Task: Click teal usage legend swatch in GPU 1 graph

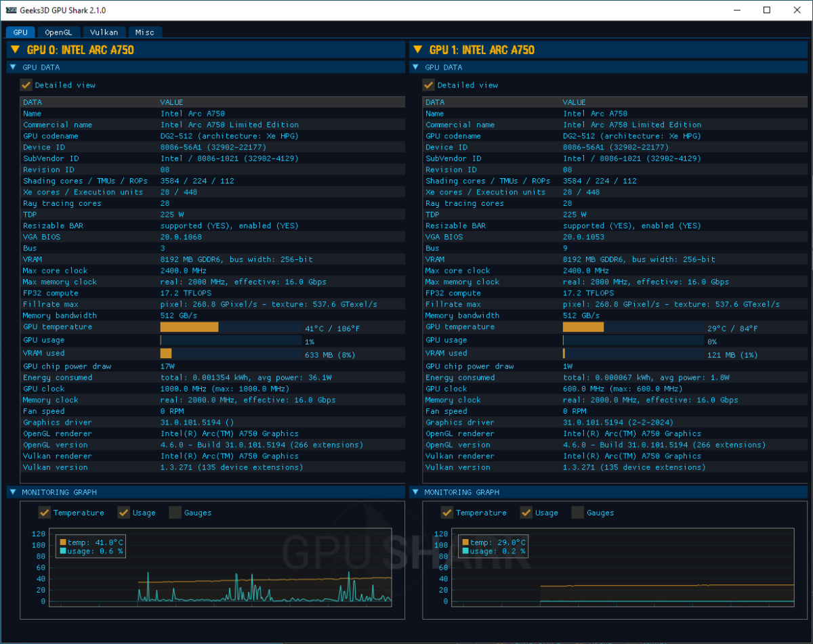Action: pos(465,551)
